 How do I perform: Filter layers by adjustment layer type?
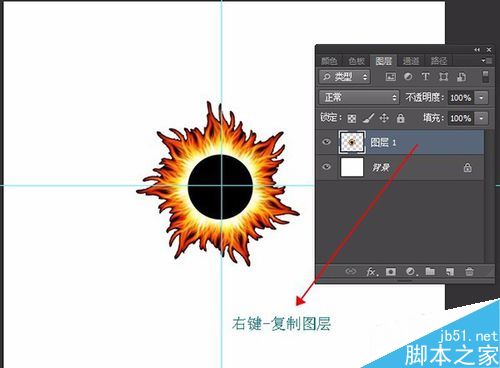pyautogui.click(x=408, y=77)
